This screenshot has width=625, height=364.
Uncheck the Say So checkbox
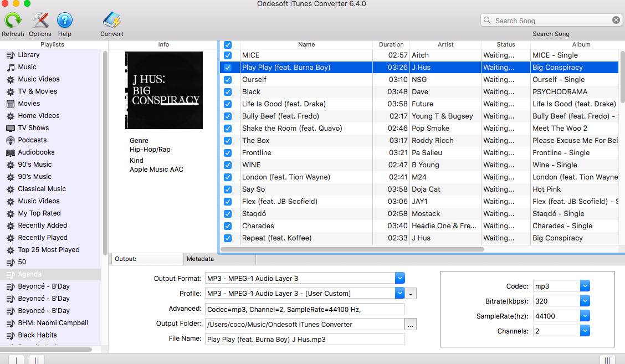[228, 189]
